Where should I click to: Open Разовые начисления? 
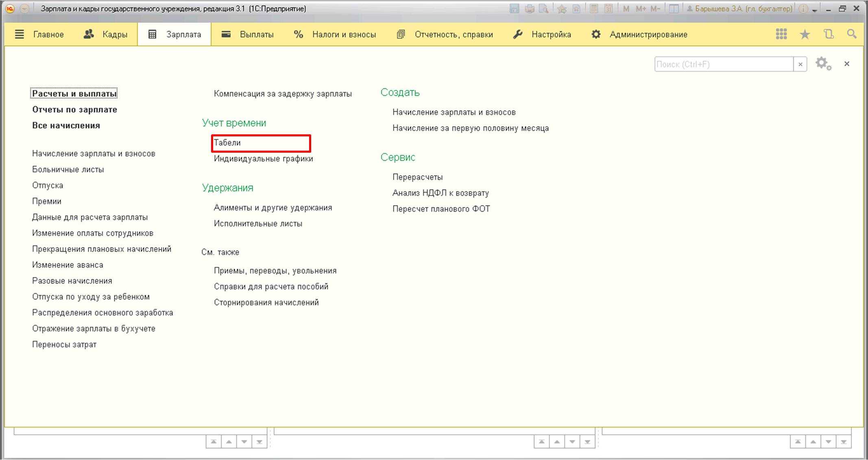click(x=72, y=280)
